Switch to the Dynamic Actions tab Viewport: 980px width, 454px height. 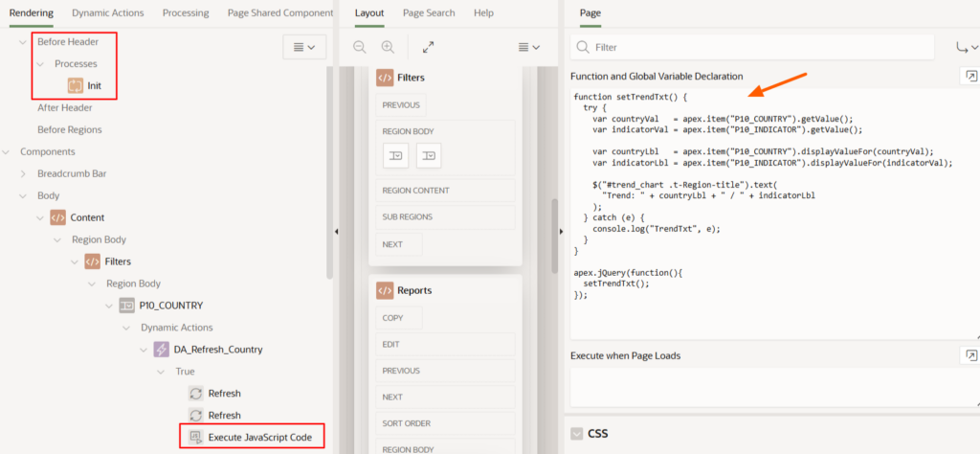click(107, 13)
